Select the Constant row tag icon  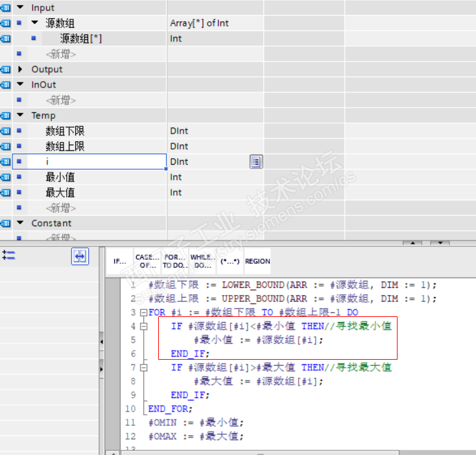5,224
